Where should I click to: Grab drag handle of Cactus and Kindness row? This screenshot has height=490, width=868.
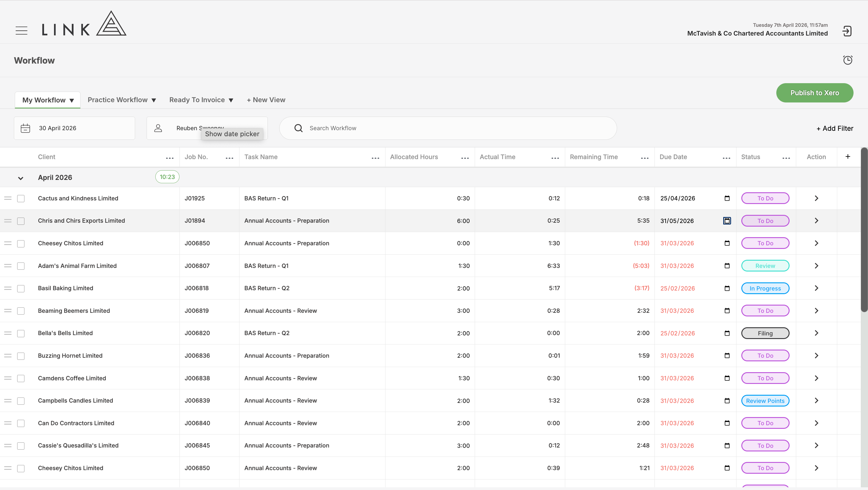[8, 198]
